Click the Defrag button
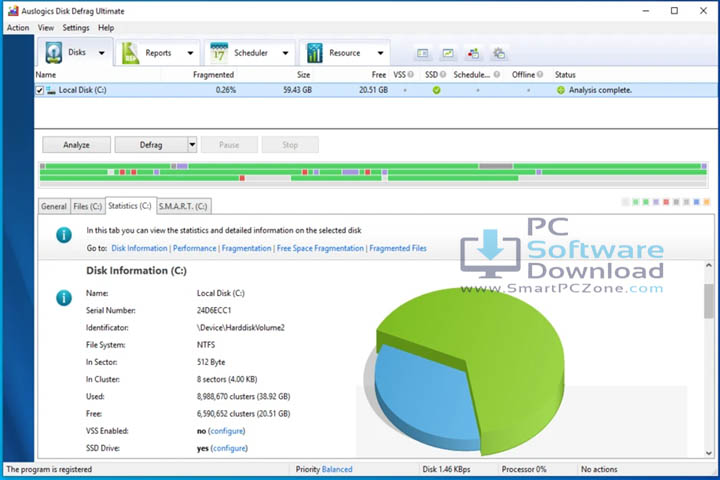 (x=151, y=145)
